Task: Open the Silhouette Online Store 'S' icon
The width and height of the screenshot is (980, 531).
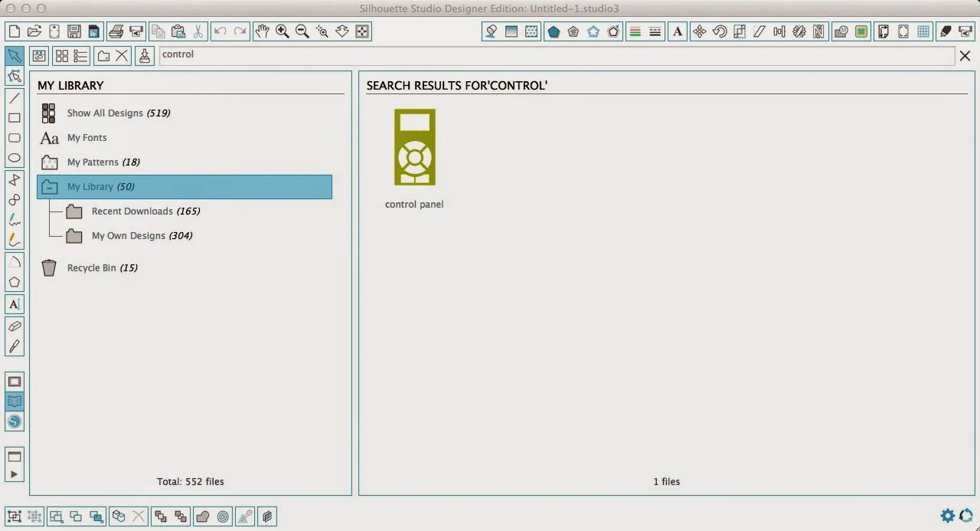Action: point(14,421)
